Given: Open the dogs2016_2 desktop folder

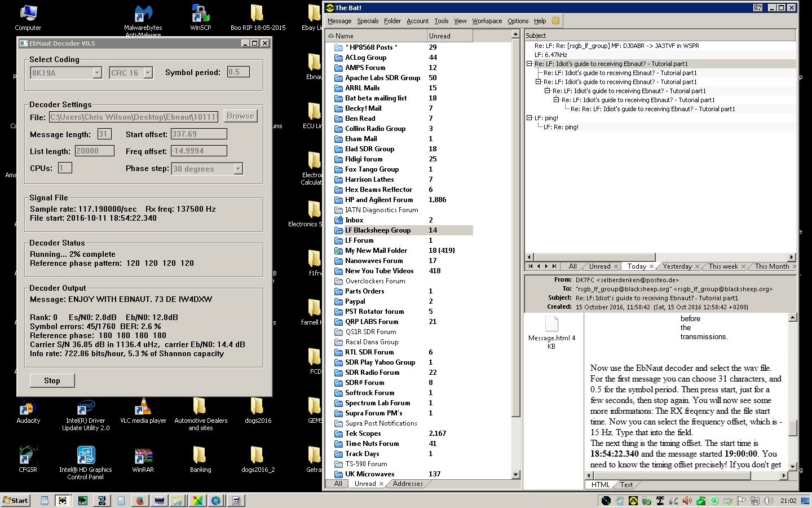Looking at the screenshot, I should point(258,460).
